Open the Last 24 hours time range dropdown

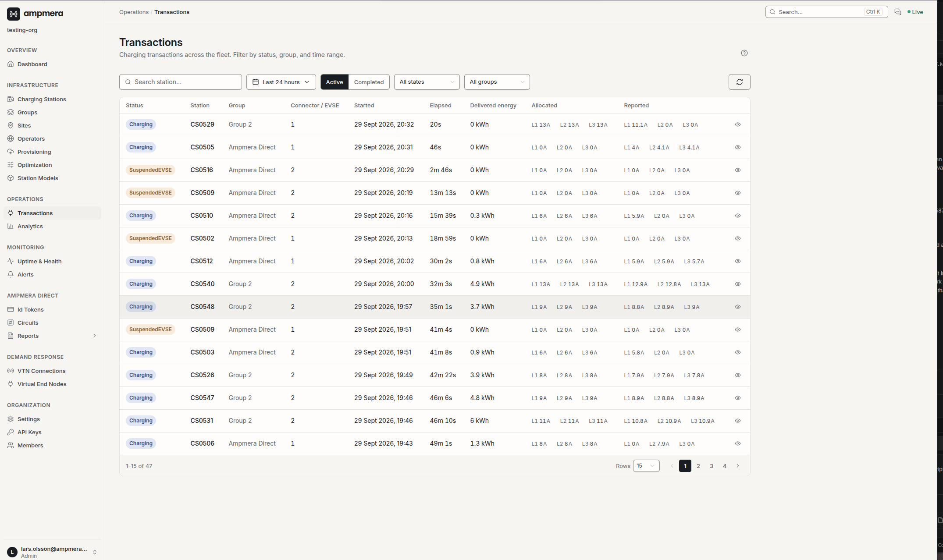pos(281,82)
